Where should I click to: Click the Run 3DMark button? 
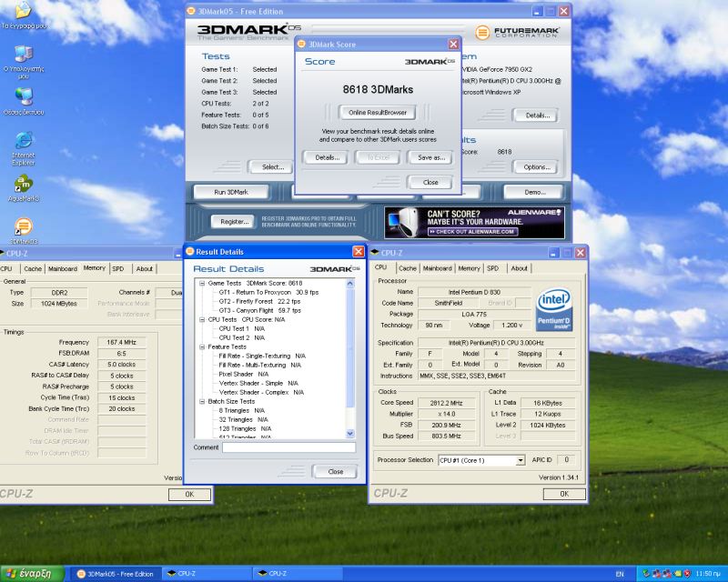231,192
